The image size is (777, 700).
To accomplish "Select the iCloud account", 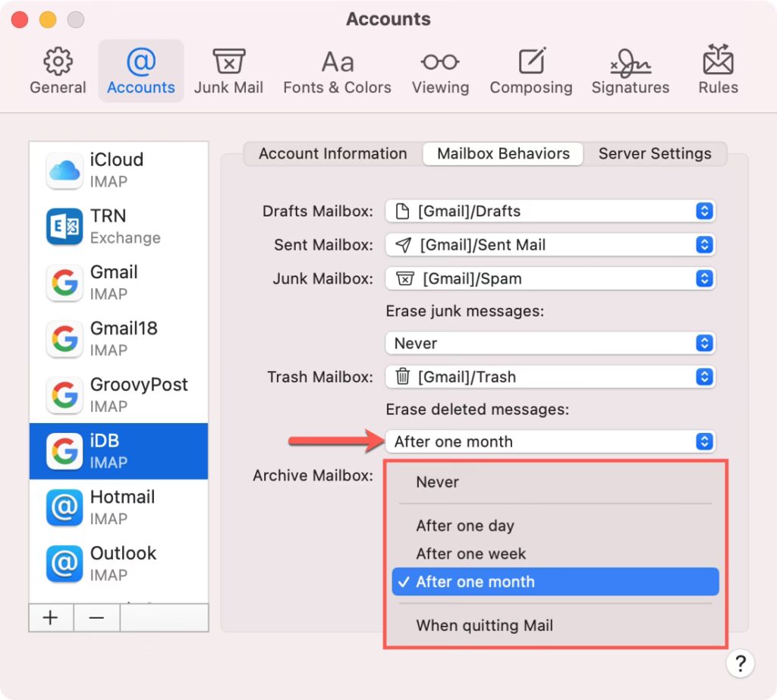I will [118, 170].
